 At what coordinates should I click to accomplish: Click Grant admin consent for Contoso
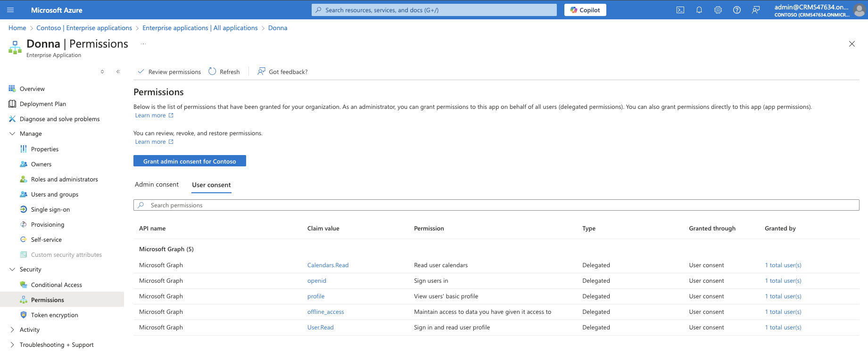tap(190, 161)
